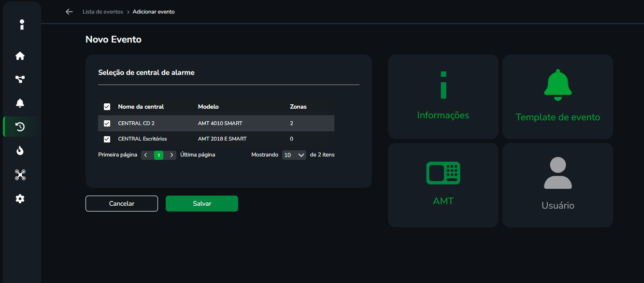Open the settings gear sidebar icon
This screenshot has width=644, height=283.
pyautogui.click(x=20, y=198)
